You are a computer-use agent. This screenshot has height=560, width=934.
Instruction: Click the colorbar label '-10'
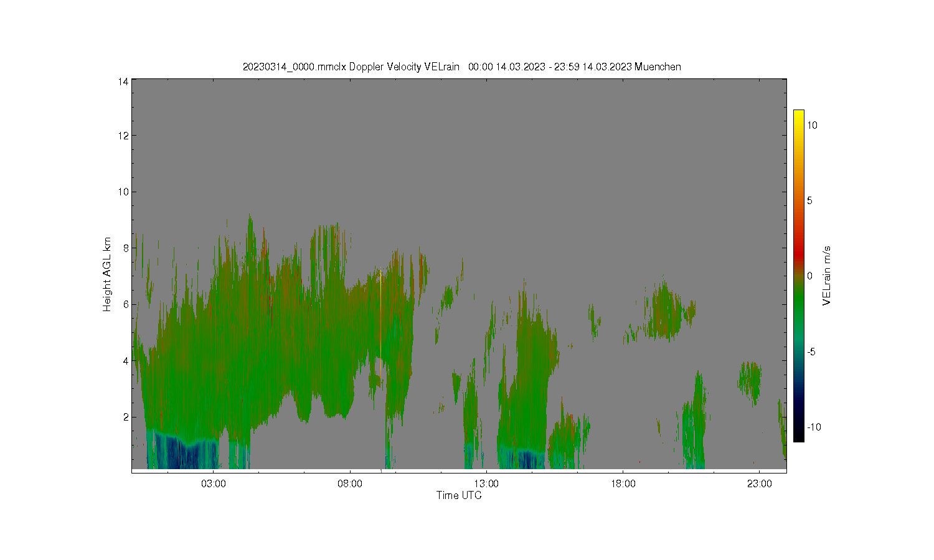(x=814, y=427)
